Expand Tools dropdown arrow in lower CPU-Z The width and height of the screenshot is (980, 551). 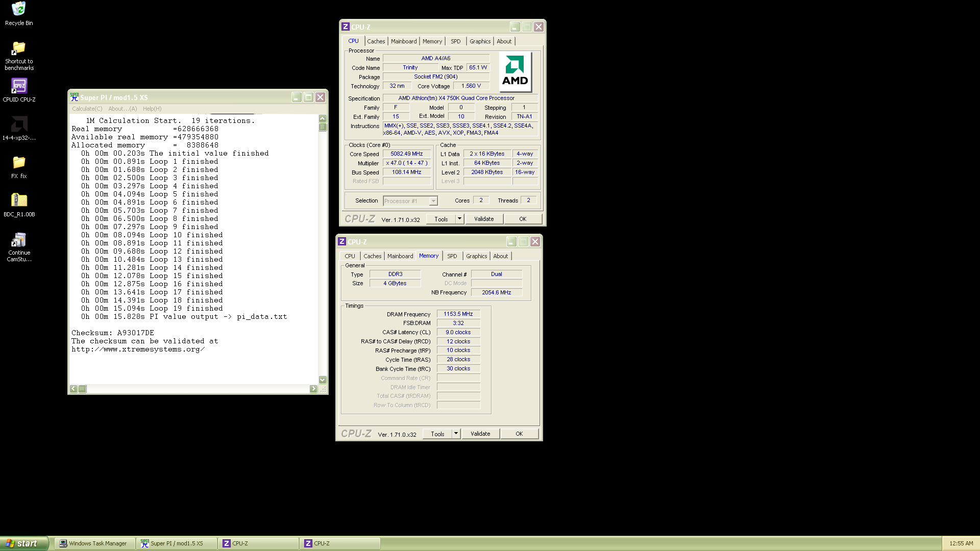click(x=456, y=434)
